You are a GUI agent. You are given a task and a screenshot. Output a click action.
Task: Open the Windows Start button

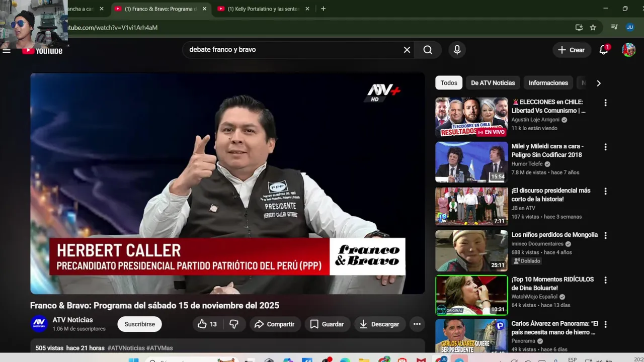[x=133, y=360]
